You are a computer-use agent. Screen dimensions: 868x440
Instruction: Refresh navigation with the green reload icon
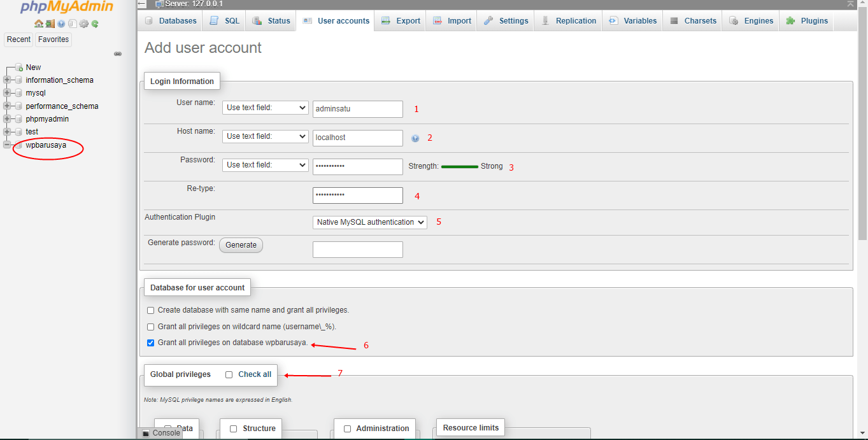tap(94, 24)
